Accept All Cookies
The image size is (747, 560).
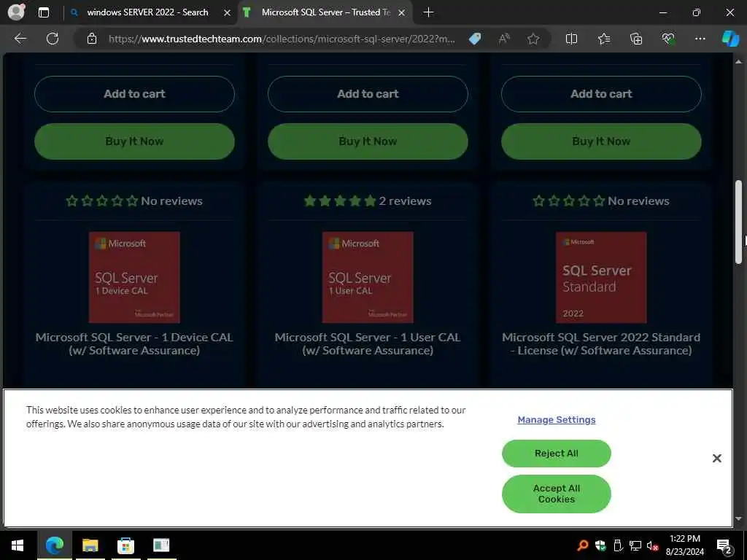557,494
